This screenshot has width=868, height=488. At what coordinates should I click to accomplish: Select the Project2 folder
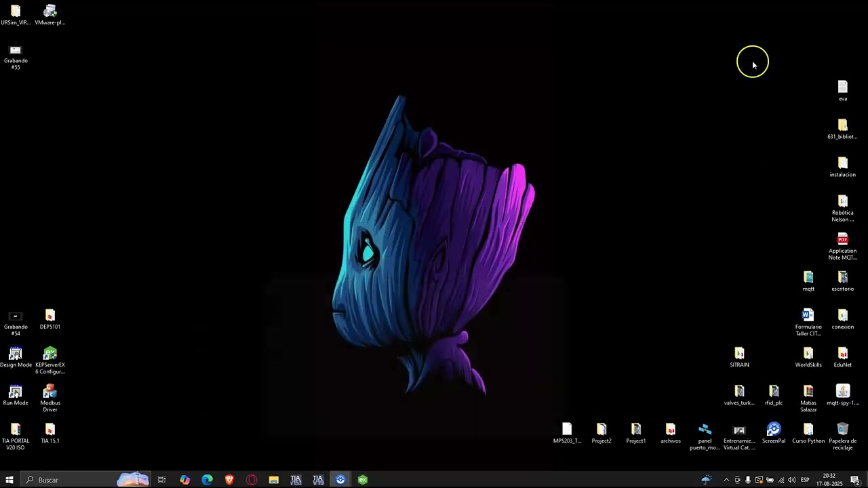pyautogui.click(x=601, y=434)
